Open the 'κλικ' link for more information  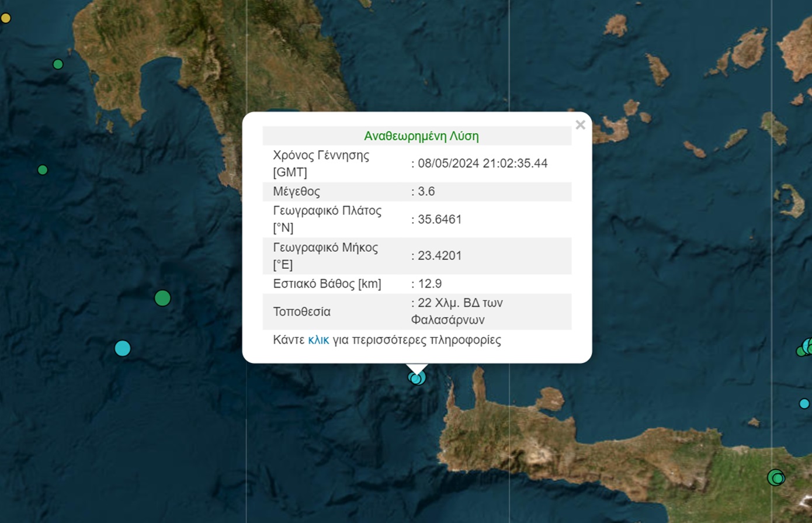click(318, 340)
